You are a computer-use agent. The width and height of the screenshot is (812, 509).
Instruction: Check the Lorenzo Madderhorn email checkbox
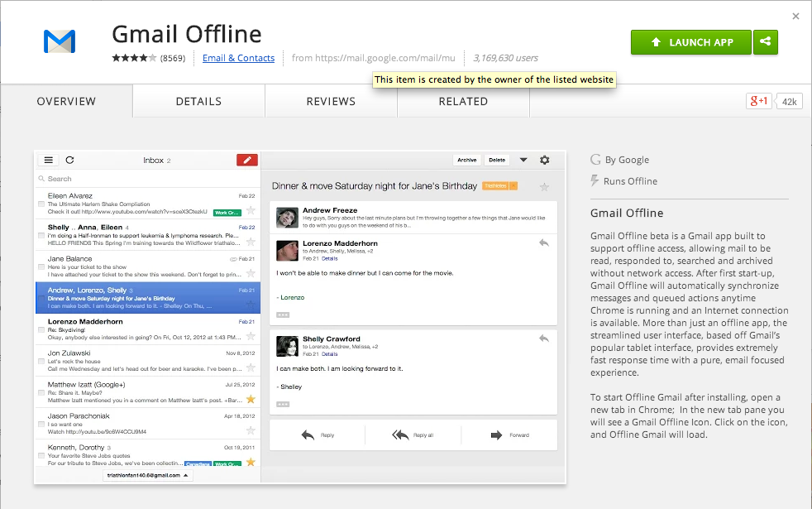[41, 329]
